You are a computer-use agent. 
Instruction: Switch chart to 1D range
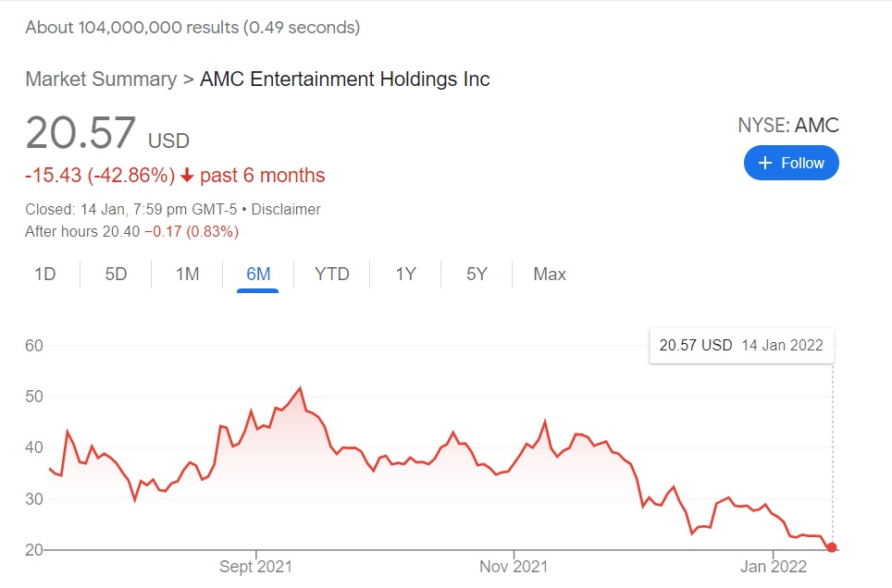44,274
